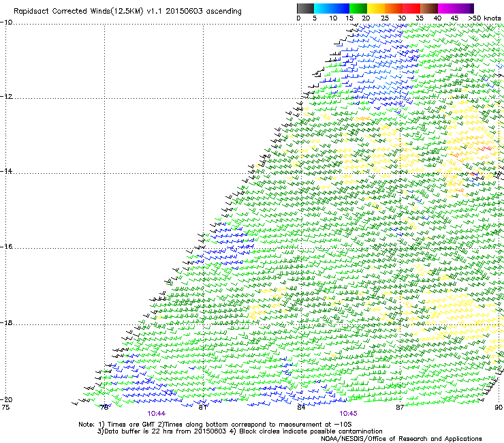Click the purple 10:45 time marker
Screen dimensions: 504x443
point(349,414)
